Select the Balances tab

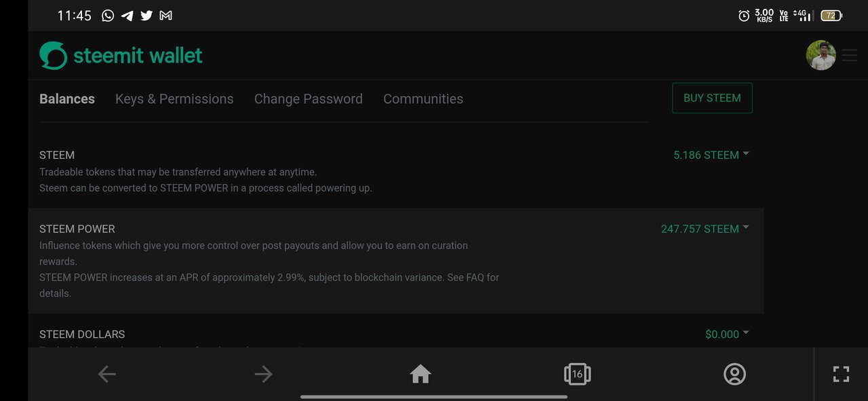click(x=67, y=99)
